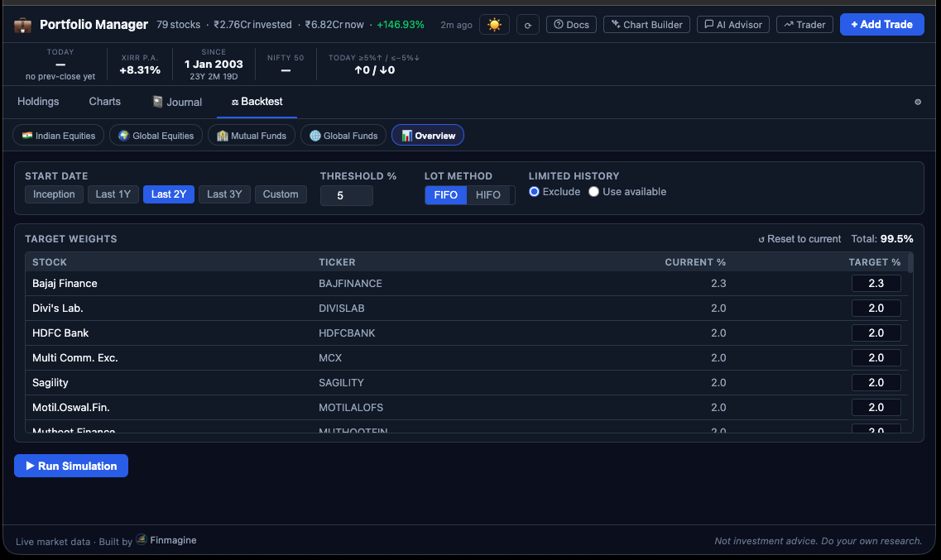
Task: Click Reset to current weights
Action: tap(799, 238)
